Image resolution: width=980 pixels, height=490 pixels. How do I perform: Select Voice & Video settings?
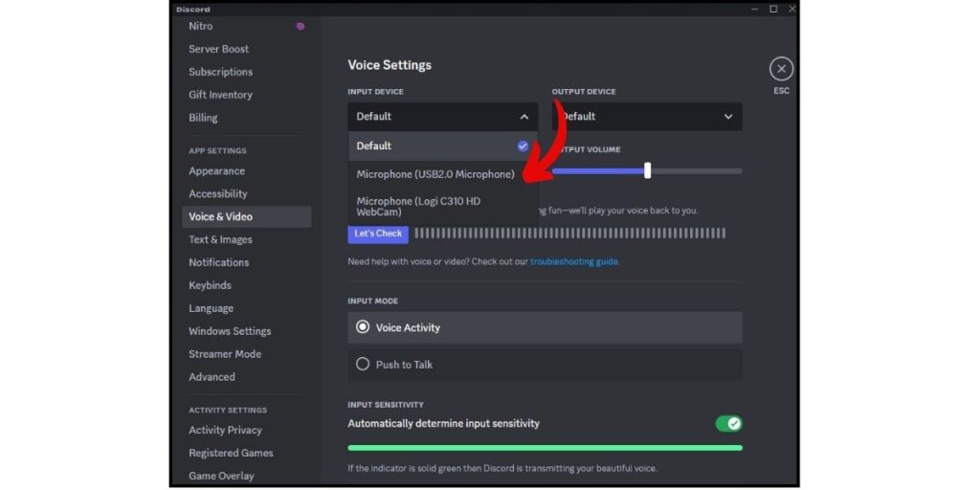tap(246, 217)
